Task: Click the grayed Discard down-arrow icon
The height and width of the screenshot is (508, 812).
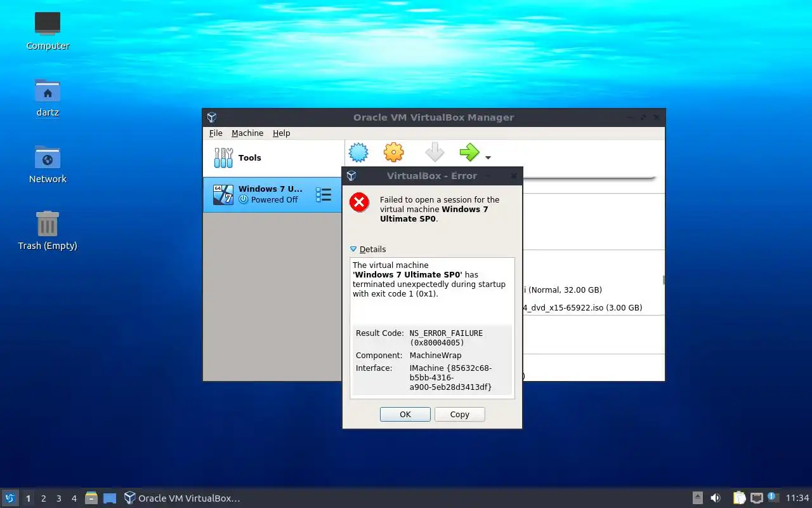Action: 435,152
